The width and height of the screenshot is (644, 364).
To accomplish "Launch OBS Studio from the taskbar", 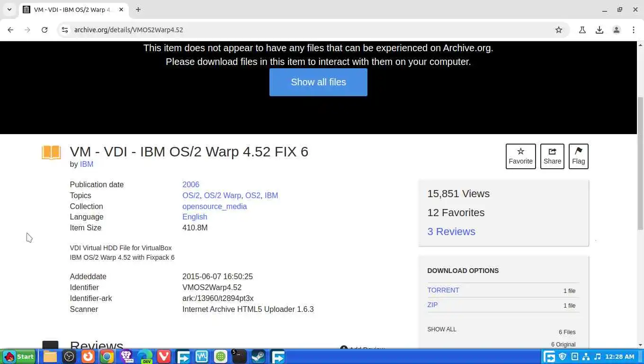I will tap(69, 356).
